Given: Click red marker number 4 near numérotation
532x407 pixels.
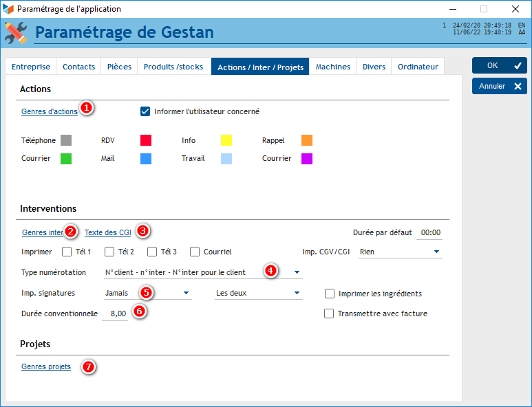Looking at the screenshot, I should point(271,271).
